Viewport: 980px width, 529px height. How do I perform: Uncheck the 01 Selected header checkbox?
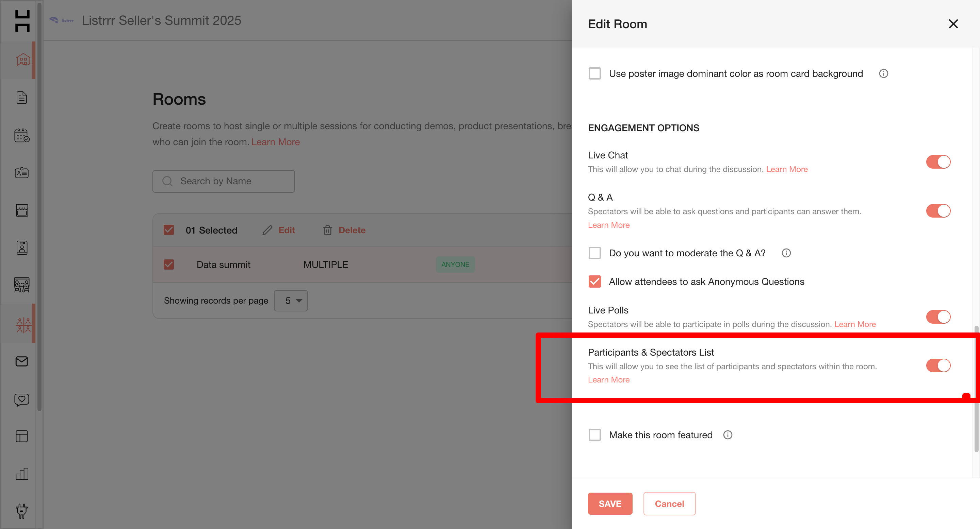coord(168,230)
